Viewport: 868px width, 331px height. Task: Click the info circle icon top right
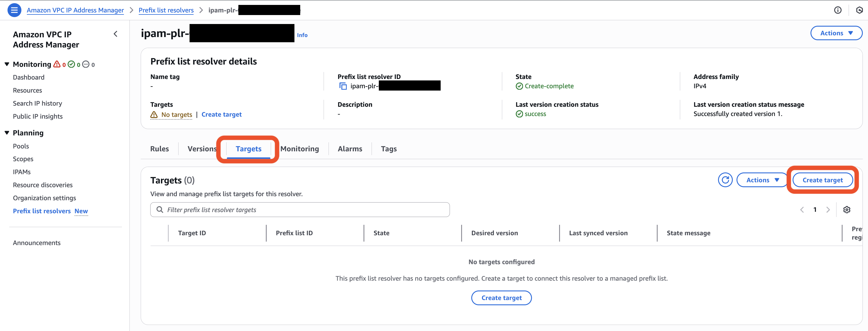point(837,10)
